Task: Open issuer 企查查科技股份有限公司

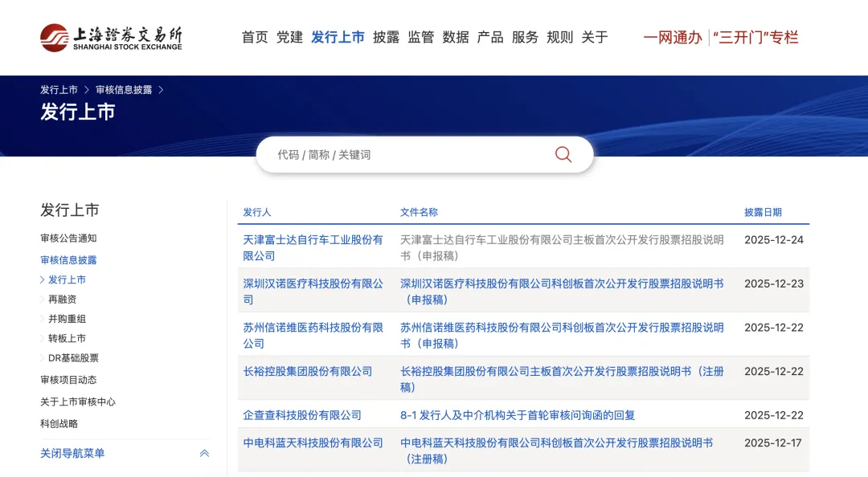Action: (x=302, y=415)
